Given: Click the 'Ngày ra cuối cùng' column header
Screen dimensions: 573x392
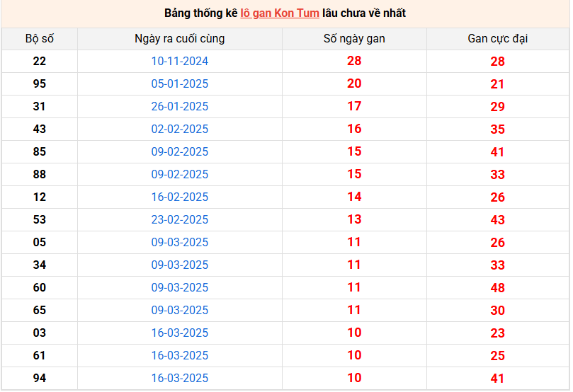Looking at the screenshot, I should 180,39.
